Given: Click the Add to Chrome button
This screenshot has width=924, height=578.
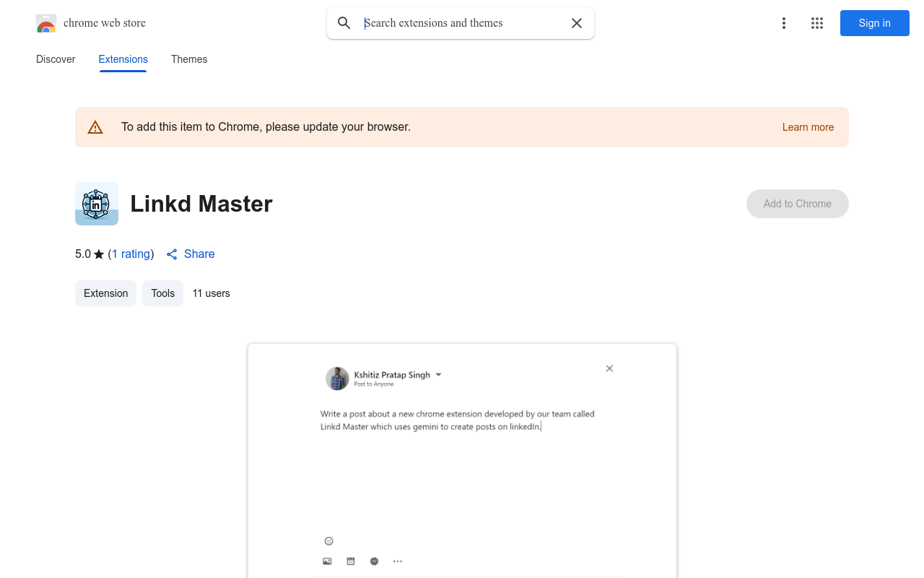Looking at the screenshot, I should 798,204.
